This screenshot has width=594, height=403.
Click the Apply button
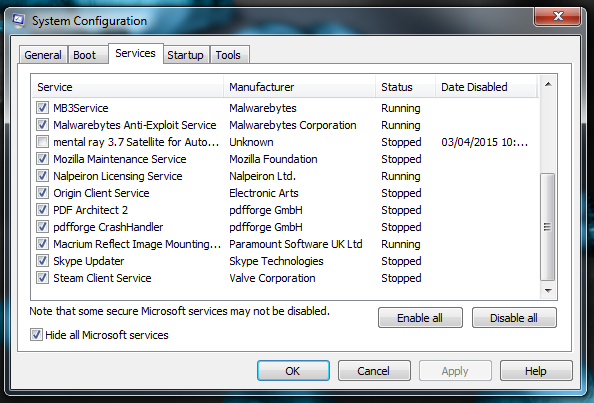(455, 370)
